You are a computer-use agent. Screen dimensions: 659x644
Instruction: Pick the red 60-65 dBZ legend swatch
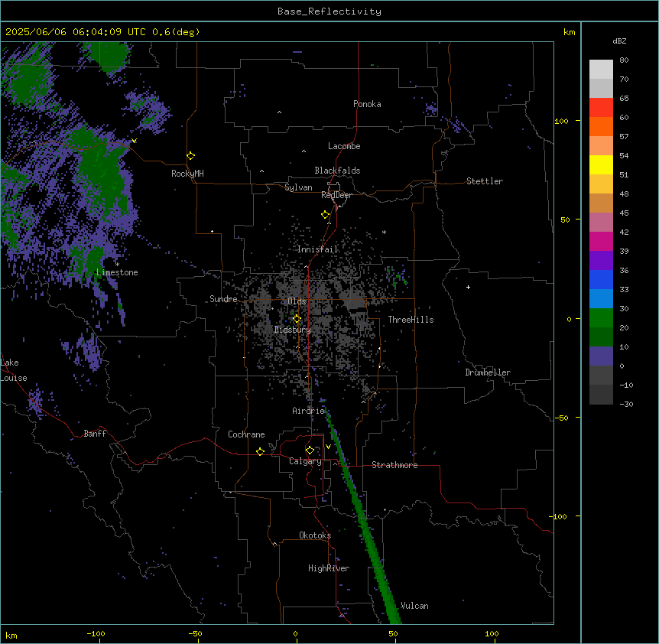601,108
